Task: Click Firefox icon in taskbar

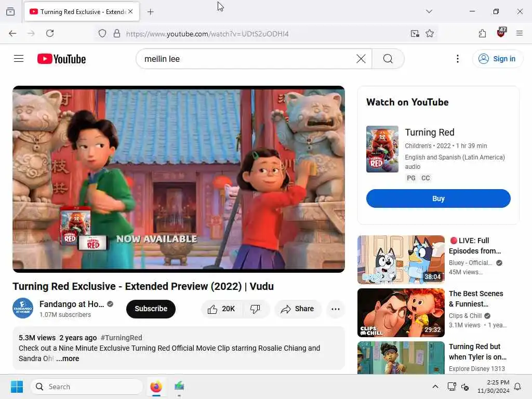Action: [x=156, y=387]
